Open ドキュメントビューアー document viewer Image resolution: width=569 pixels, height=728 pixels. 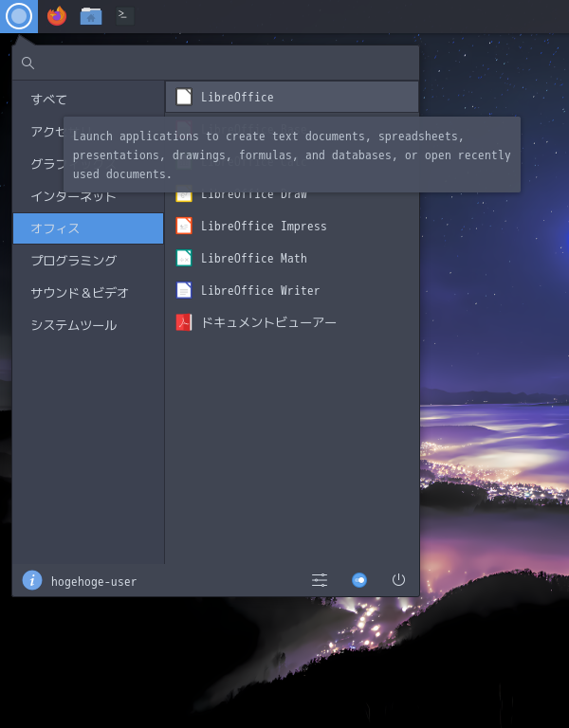[x=292, y=322]
